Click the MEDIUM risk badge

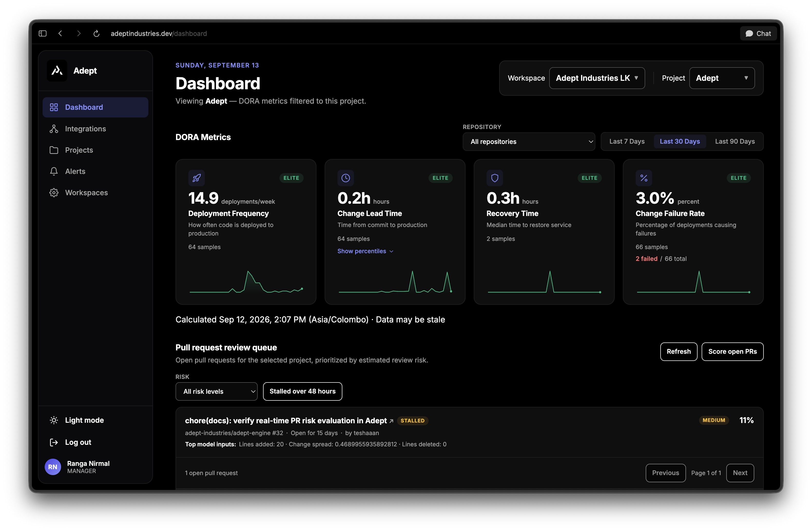714,420
